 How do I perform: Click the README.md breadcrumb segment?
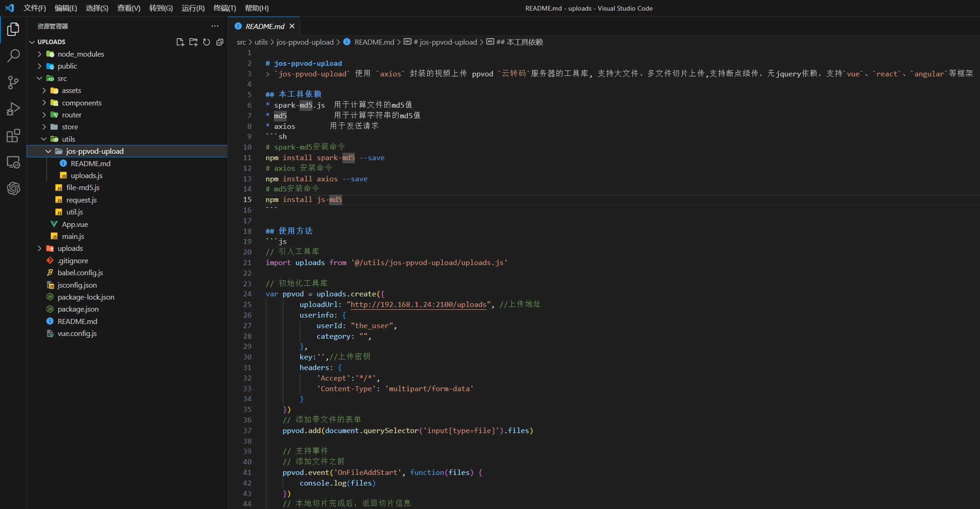(374, 42)
